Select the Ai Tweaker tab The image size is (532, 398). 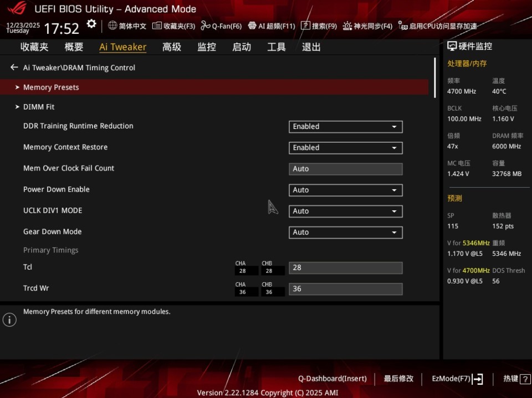[x=123, y=47]
